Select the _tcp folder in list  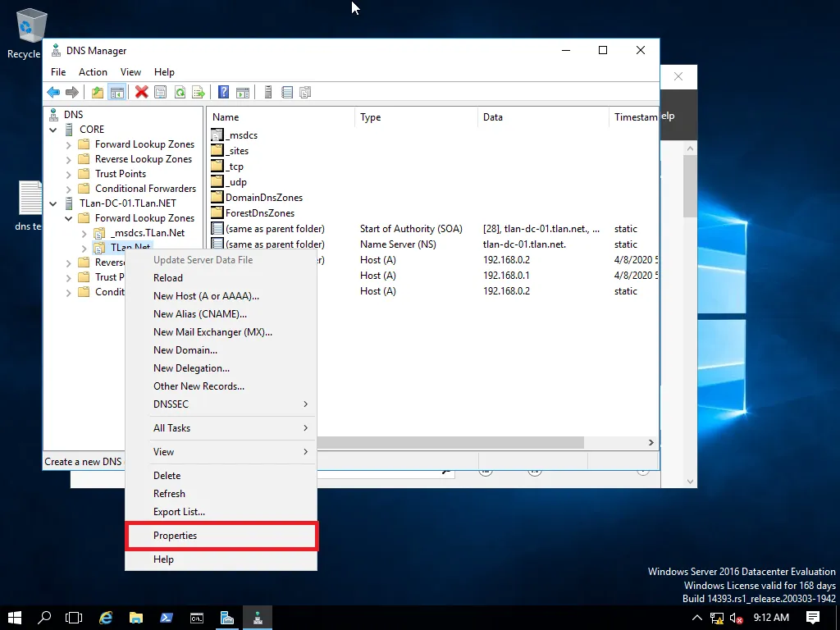tap(228, 166)
